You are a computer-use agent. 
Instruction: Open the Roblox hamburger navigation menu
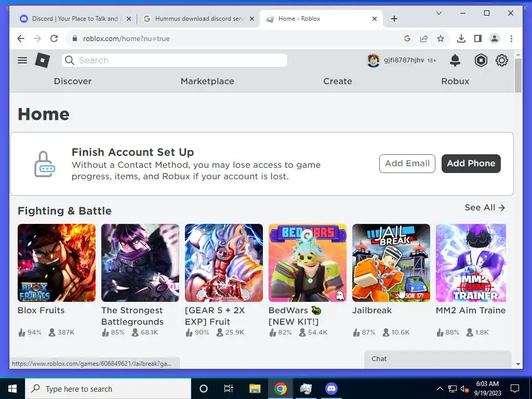click(22, 60)
